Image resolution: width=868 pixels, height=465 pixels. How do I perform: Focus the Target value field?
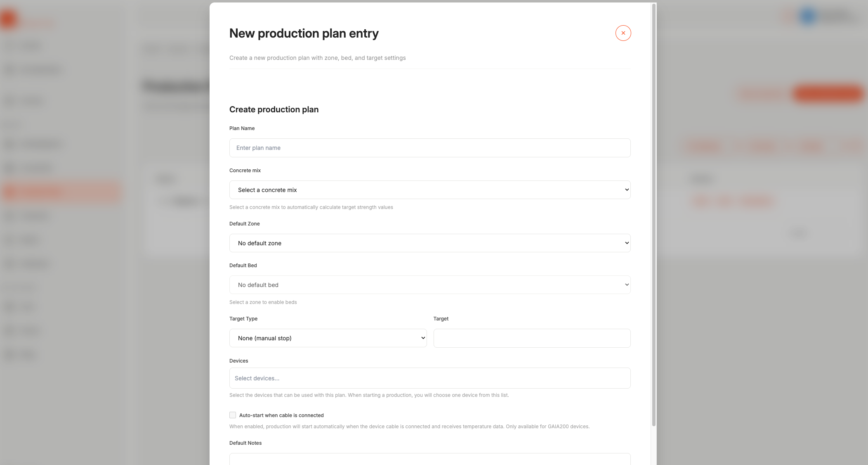coord(531,338)
